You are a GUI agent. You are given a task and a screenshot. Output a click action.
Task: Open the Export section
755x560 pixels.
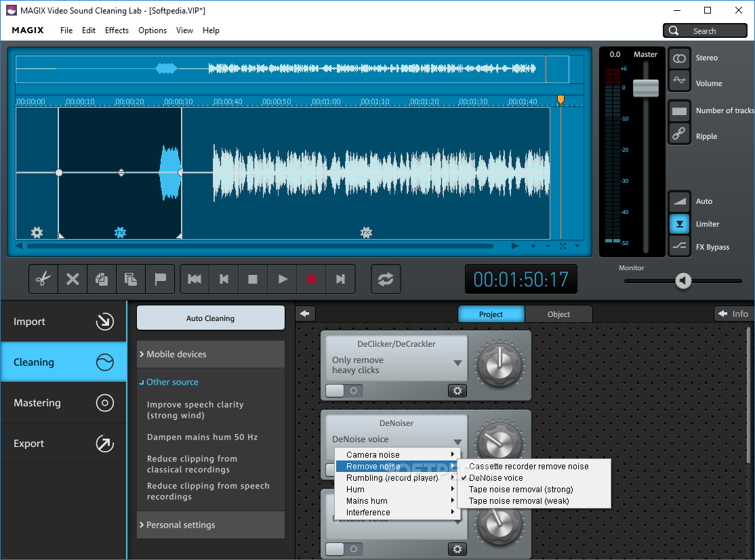(x=64, y=444)
